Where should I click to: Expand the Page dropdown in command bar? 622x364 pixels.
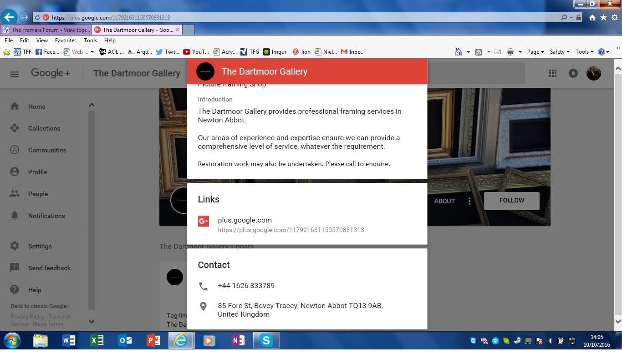(535, 52)
